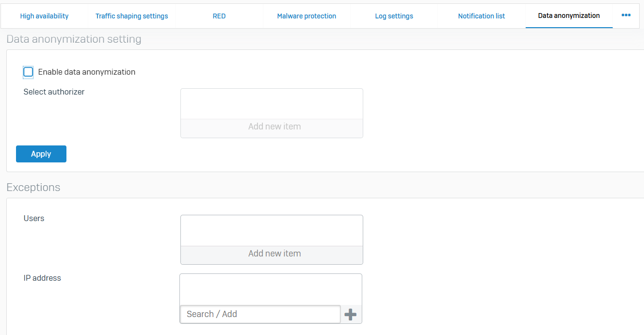Open the Log settings tab
The height and width of the screenshot is (335, 644).
[394, 16]
